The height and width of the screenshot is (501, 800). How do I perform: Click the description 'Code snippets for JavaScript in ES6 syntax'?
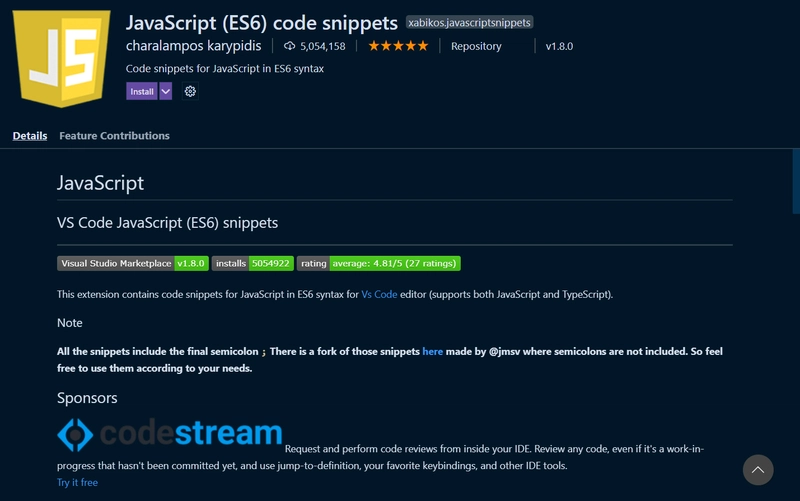coord(224,68)
